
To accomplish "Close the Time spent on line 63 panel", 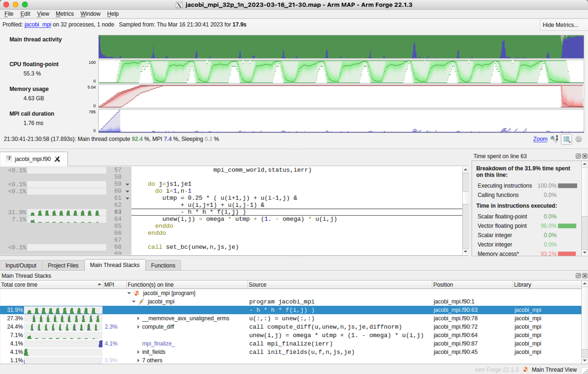I will [x=585, y=156].
